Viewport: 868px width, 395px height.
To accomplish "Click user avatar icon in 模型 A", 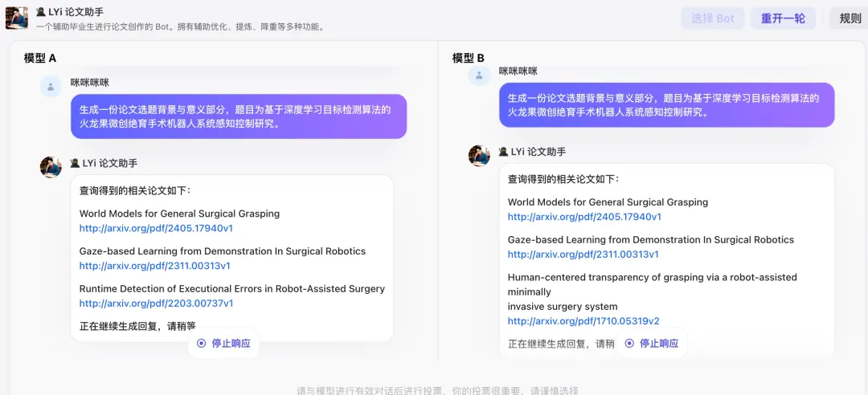I will click(51, 87).
